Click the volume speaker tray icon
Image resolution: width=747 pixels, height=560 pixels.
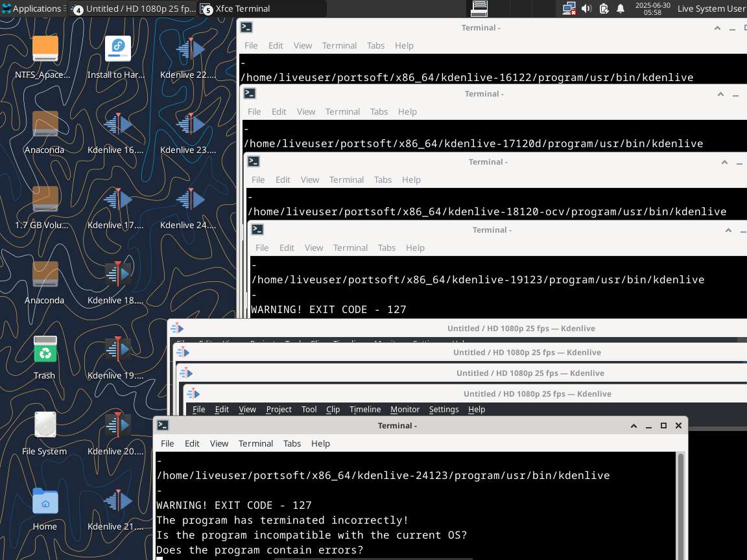[586, 8]
